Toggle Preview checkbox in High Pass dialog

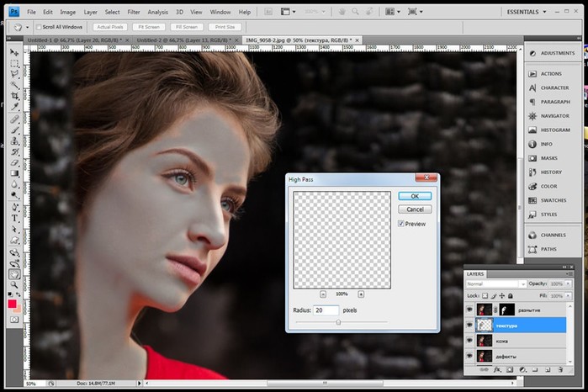402,224
